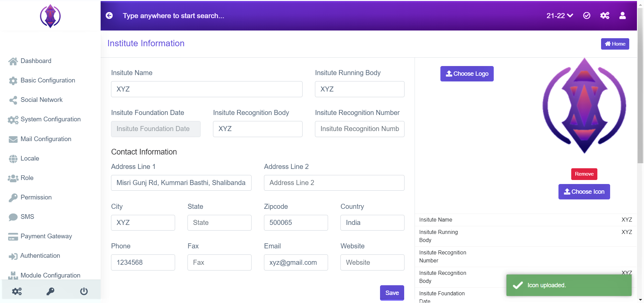
Task: Save the institute information form
Action: (x=392, y=293)
